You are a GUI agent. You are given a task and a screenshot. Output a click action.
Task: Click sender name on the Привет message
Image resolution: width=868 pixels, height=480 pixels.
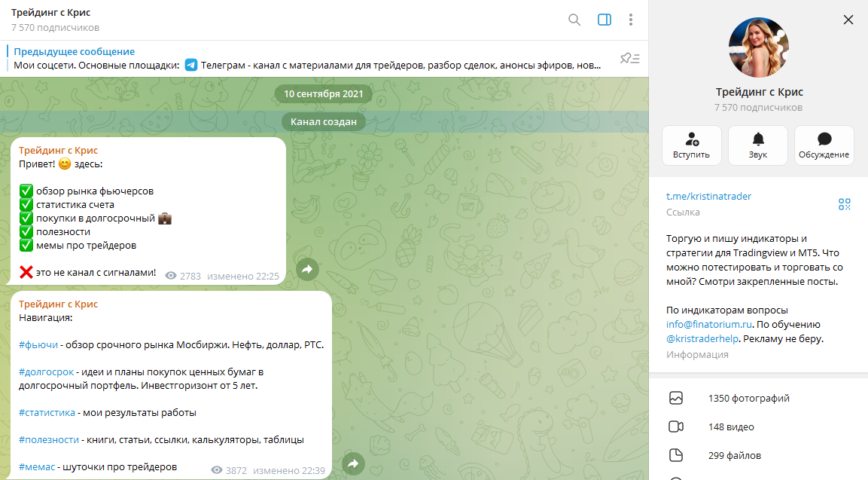click(x=58, y=150)
